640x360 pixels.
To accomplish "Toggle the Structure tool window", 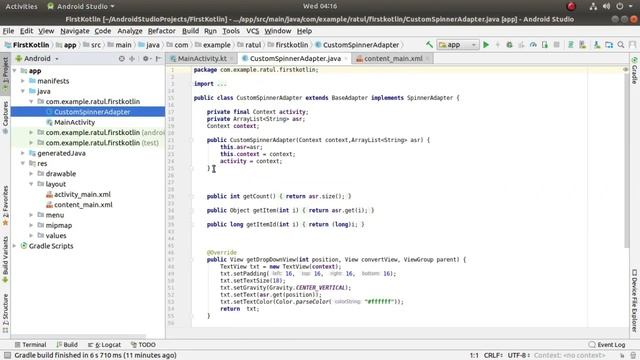I will tap(5, 313).
